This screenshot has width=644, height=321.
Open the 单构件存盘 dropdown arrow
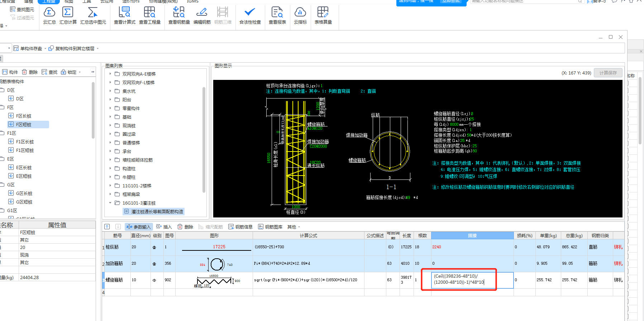pyautogui.click(x=45, y=49)
